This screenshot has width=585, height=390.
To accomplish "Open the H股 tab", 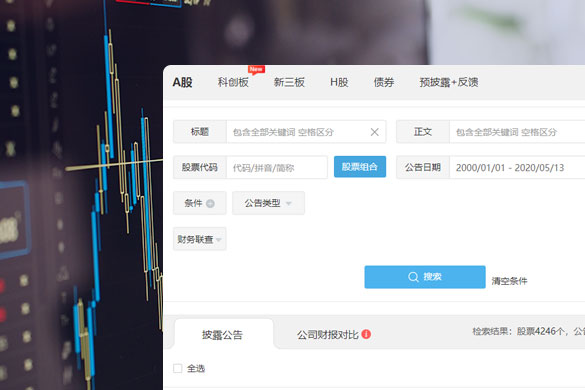I will click(x=339, y=82).
